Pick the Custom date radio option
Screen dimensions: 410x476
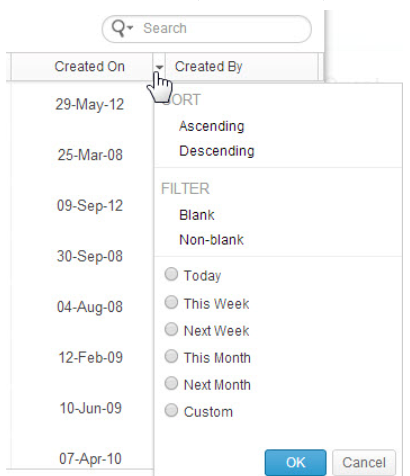click(171, 410)
